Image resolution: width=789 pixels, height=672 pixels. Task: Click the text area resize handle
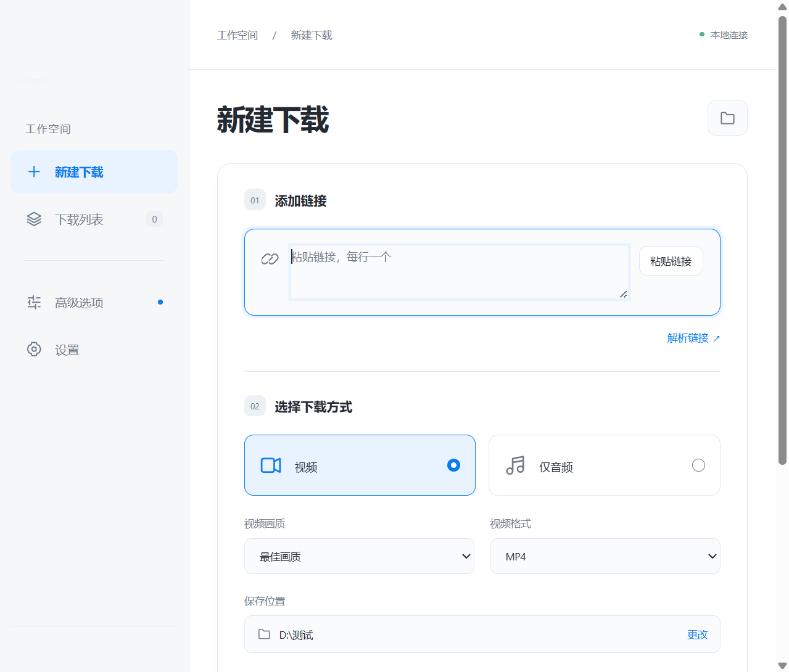pos(624,294)
